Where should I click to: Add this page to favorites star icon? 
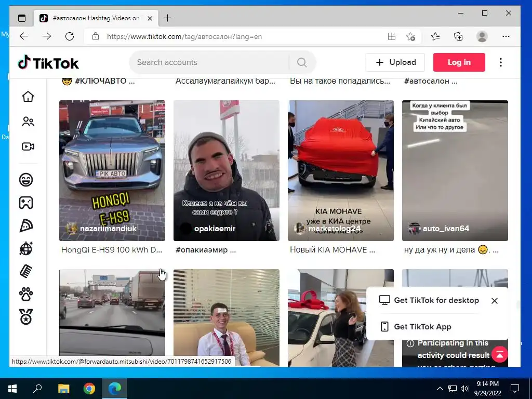click(410, 36)
